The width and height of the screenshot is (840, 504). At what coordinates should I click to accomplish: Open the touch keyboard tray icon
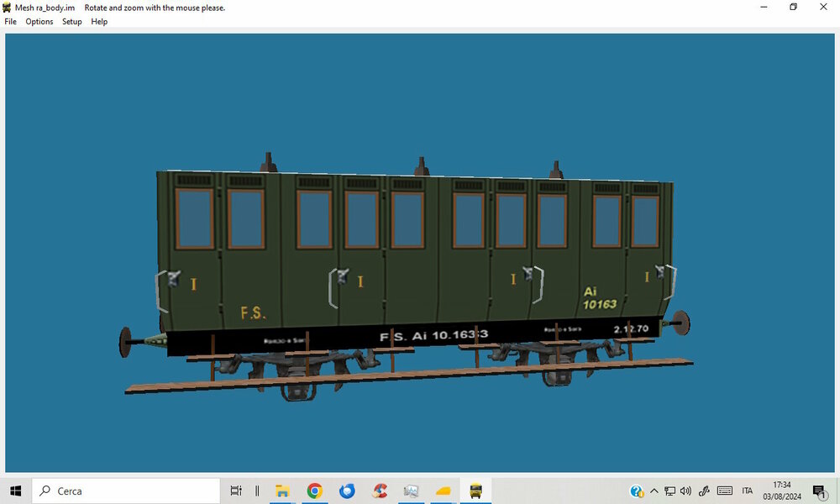click(725, 491)
